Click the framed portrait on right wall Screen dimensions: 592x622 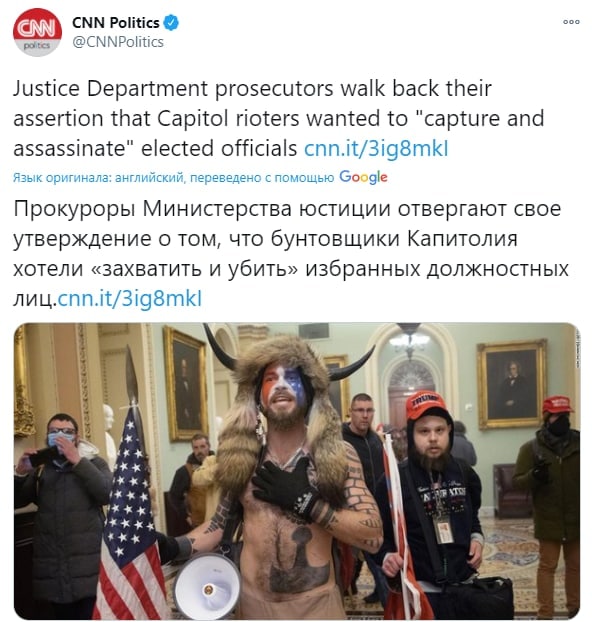[511, 385]
